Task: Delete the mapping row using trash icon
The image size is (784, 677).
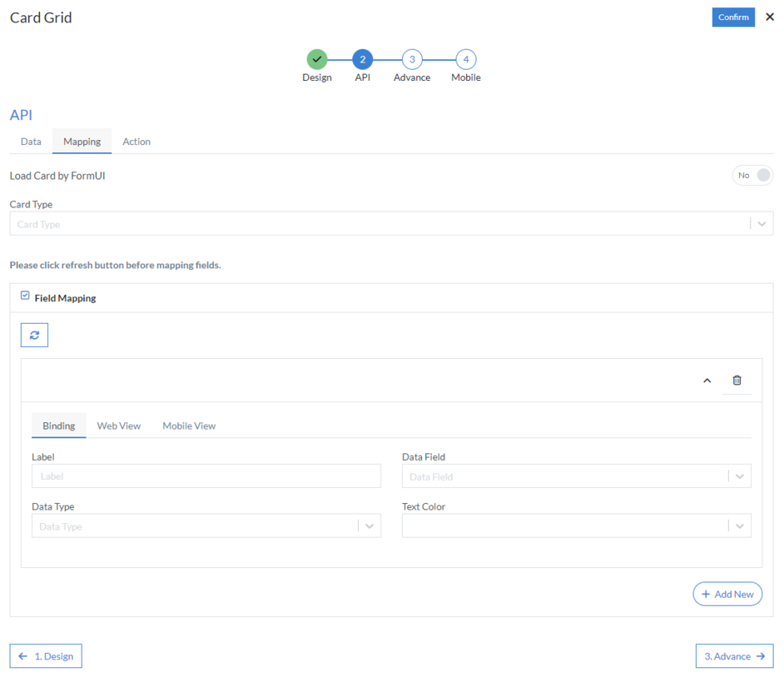Action: 737,380
